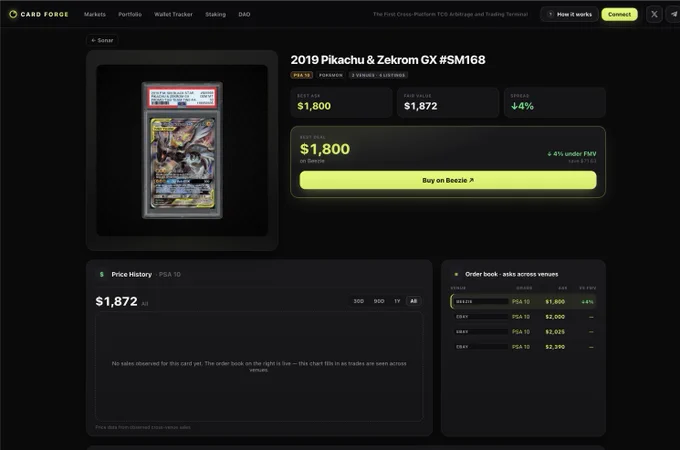Image resolution: width=680 pixels, height=450 pixels.
Task: Click the 4% under FMV label
Action: click(x=572, y=153)
